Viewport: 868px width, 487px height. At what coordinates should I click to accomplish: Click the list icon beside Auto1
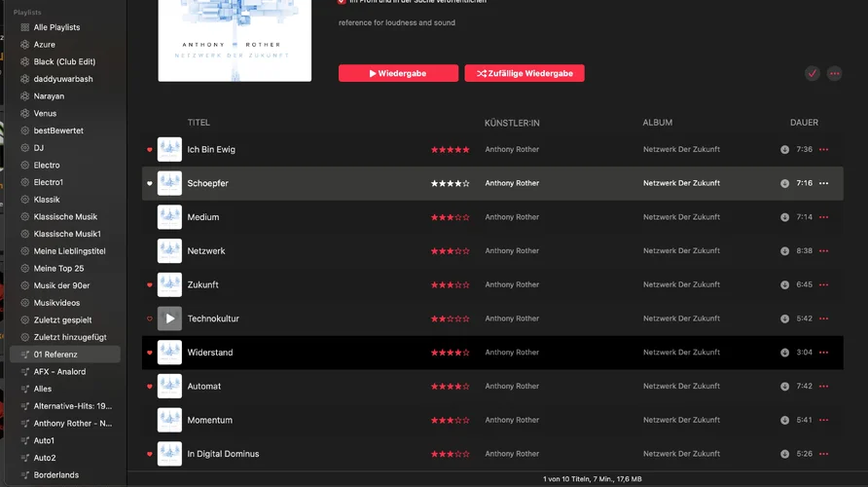(x=25, y=440)
